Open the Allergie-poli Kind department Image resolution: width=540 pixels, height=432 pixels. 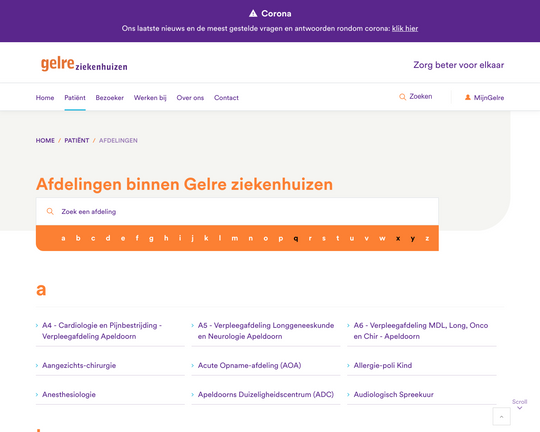tap(383, 366)
